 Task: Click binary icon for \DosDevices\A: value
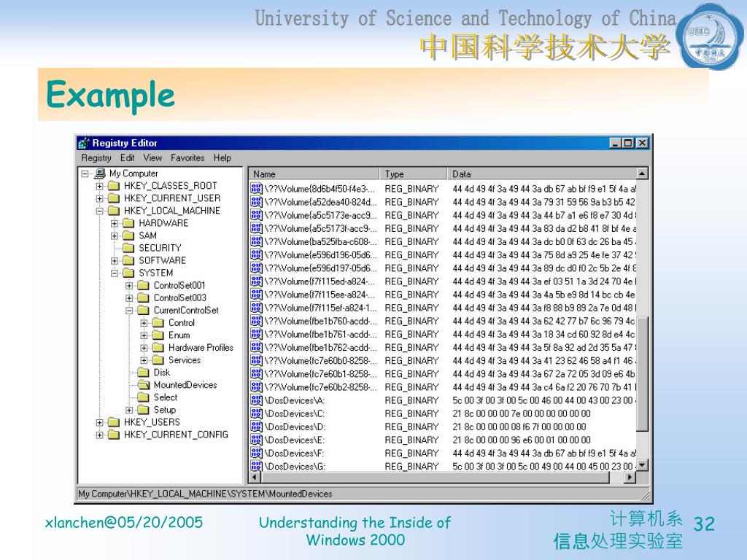tap(256, 400)
